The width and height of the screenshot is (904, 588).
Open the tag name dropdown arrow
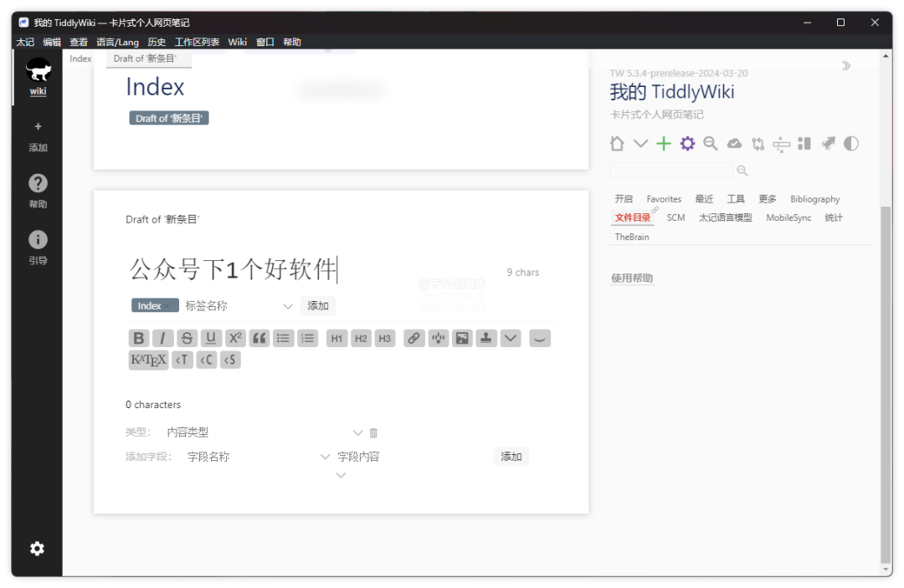pyautogui.click(x=288, y=306)
